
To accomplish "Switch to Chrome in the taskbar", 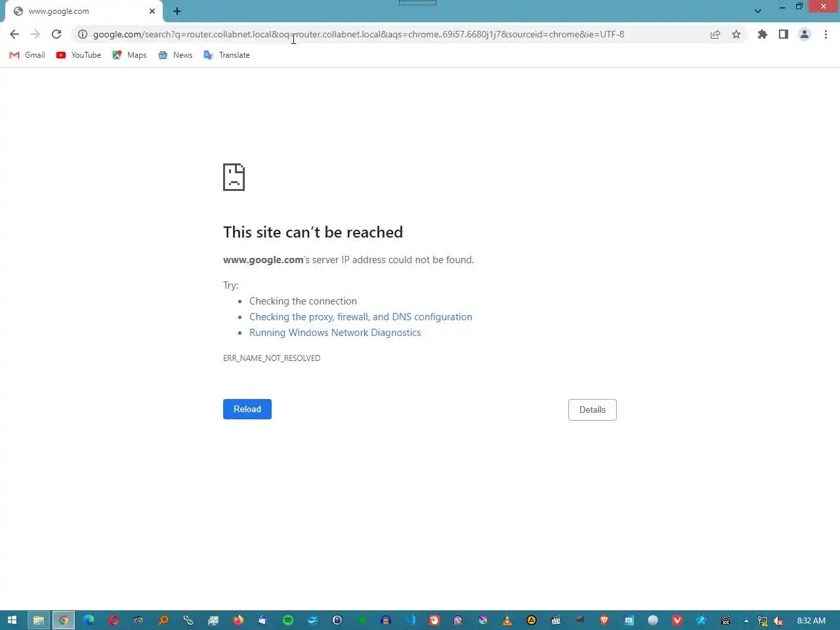I will coord(64,620).
